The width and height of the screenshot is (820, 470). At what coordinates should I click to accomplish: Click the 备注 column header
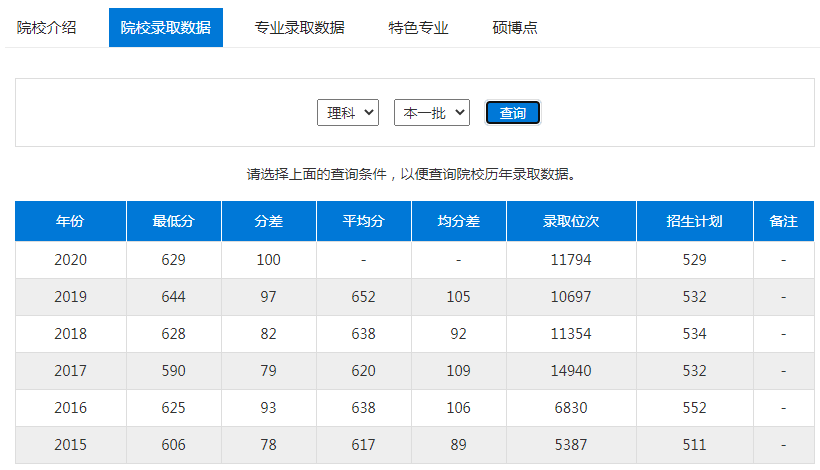[x=783, y=221]
